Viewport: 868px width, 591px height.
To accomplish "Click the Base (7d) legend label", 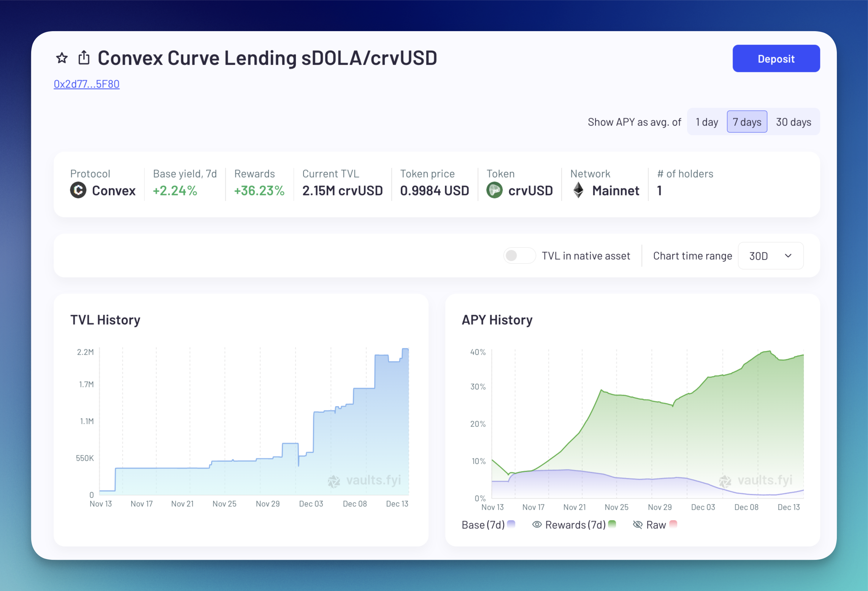I will pyautogui.click(x=483, y=525).
